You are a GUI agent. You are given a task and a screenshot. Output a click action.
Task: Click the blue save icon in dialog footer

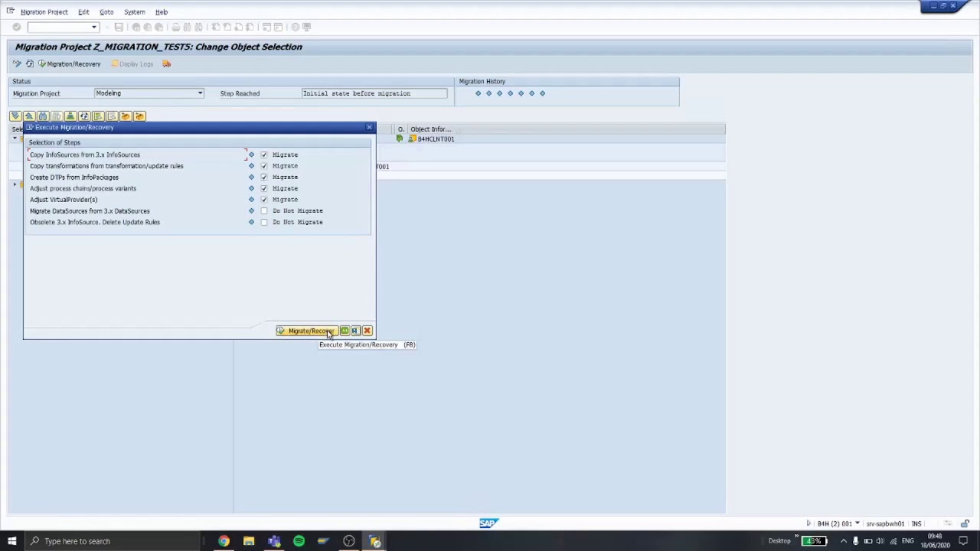[x=355, y=331]
